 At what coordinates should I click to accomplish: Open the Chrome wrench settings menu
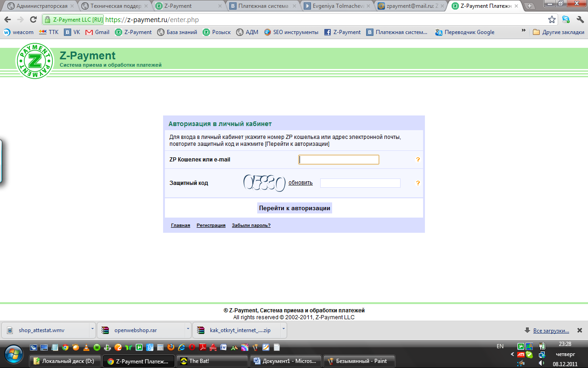579,20
